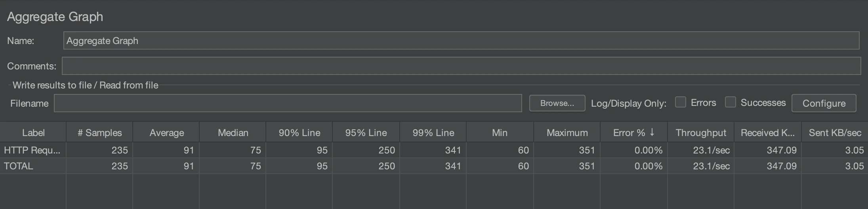Image resolution: width=868 pixels, height=209 pixels.
Task: Sort by 99% Line column header
Action: tap(433, 133)
